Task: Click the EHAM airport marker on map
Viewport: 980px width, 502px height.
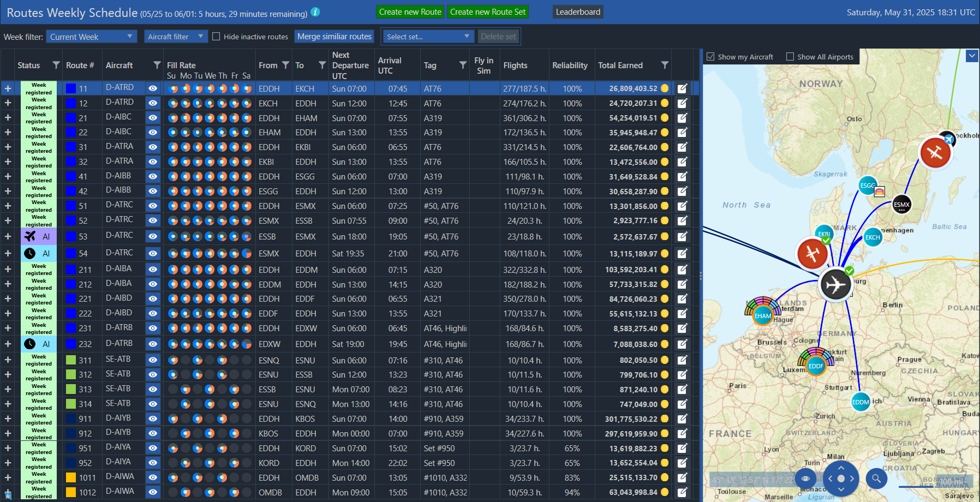Action: point(762,316)
